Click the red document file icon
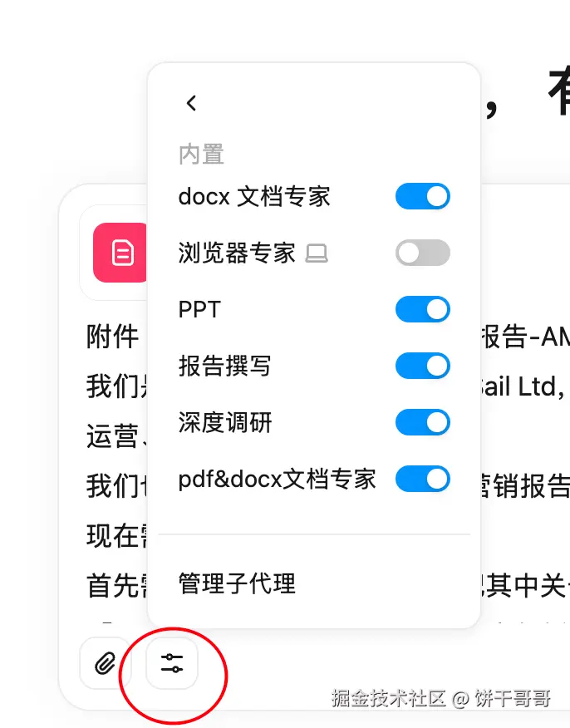 (x=120, y=253)
